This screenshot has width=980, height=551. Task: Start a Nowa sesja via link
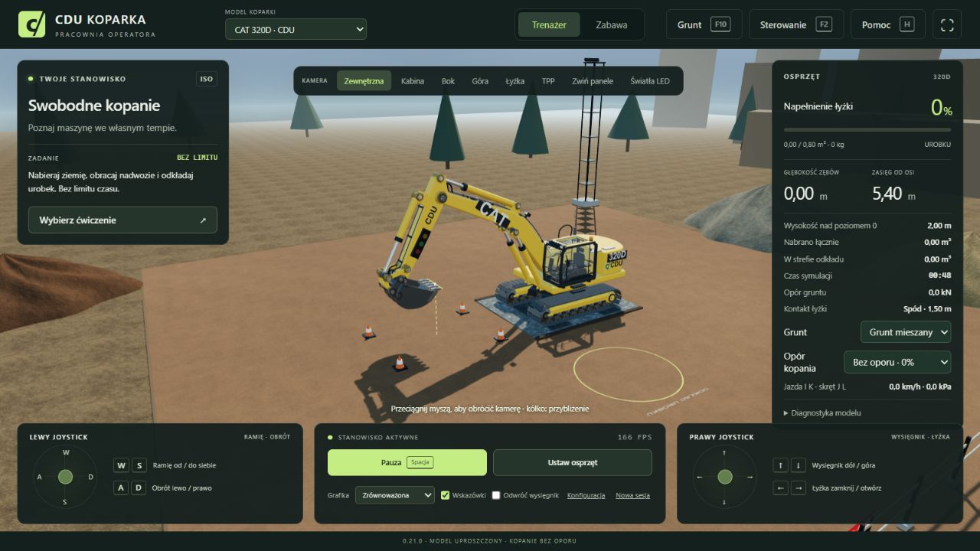[632, 495]
